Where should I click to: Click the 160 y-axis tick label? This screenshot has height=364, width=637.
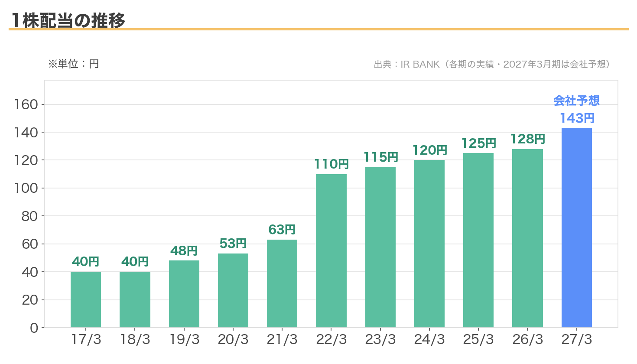(x=26, y=104)
